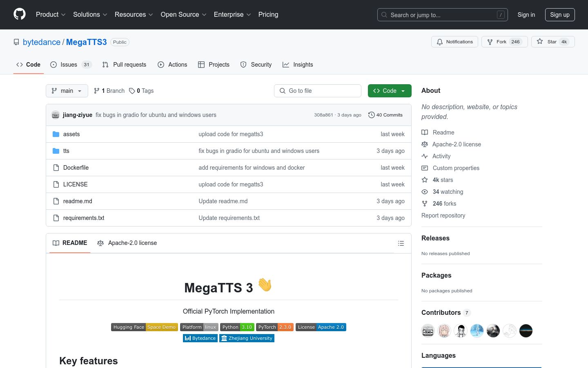This screenshot has height=368, width=588.
Task: Open commit hash 308a861
Action: click(x=323, y=115)
